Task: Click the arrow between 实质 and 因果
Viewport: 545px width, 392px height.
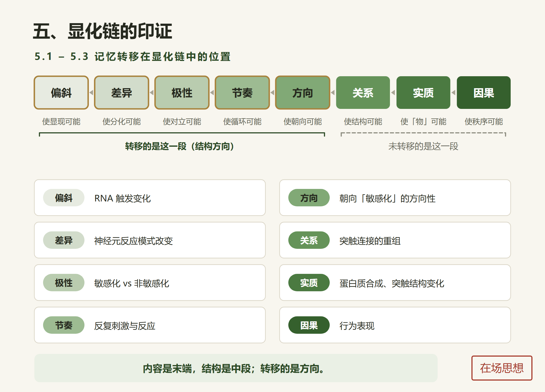Action: [x=453, y=93]
